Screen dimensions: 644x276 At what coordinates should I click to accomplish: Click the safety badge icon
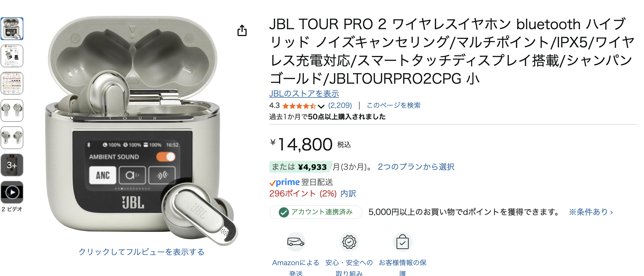pos(349,242)
